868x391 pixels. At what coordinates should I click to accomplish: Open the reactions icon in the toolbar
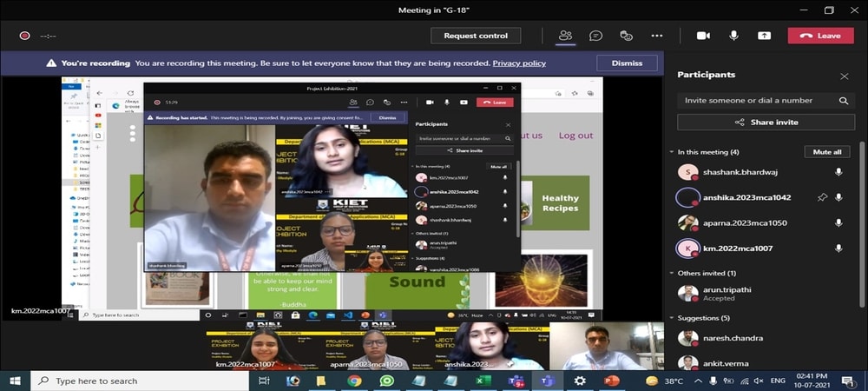click(626, 36)
